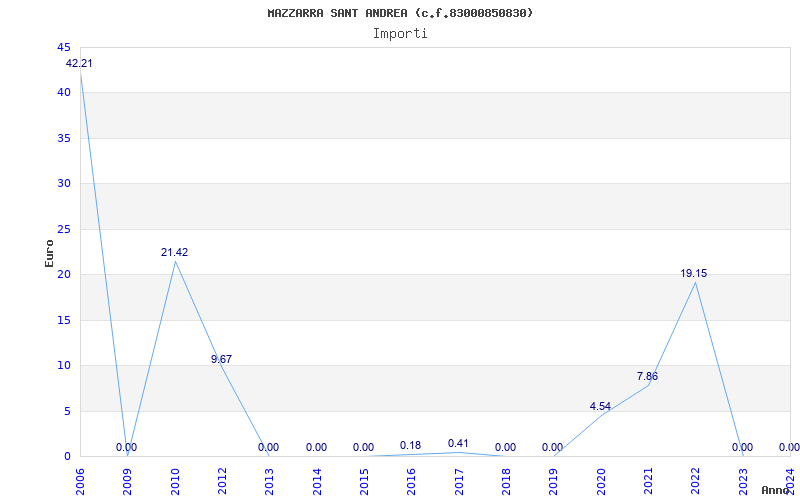This screenshot has width=800, height=500.
Task: Click the 0.00 value above year 2023
Action: [742, 447]
